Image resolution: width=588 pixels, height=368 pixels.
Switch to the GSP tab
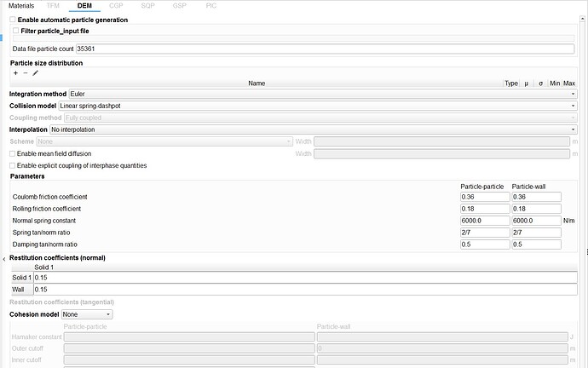[x=179, y=6]
